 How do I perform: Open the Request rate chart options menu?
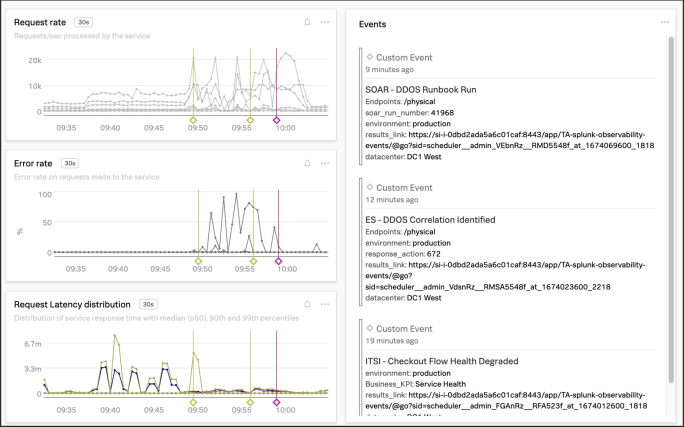coord(325,22)
